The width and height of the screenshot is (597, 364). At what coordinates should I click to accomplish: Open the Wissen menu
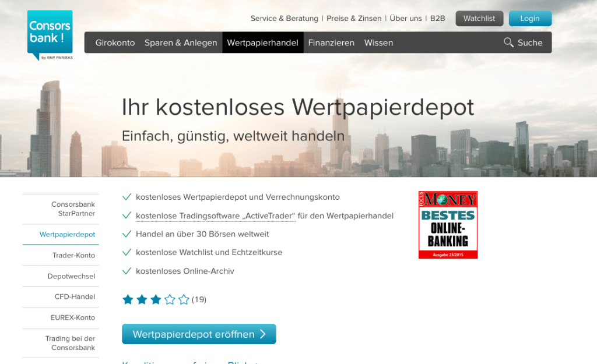[378, 43]
